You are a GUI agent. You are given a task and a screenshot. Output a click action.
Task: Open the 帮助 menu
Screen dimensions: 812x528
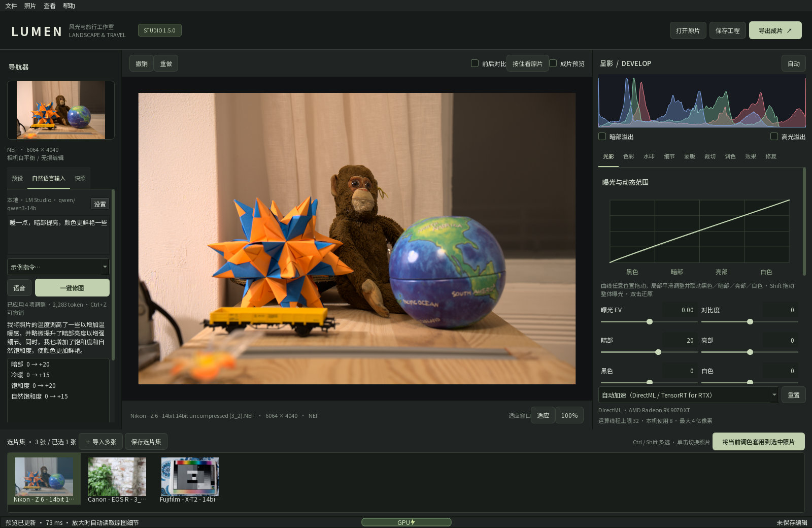click(x=69, y=6)
